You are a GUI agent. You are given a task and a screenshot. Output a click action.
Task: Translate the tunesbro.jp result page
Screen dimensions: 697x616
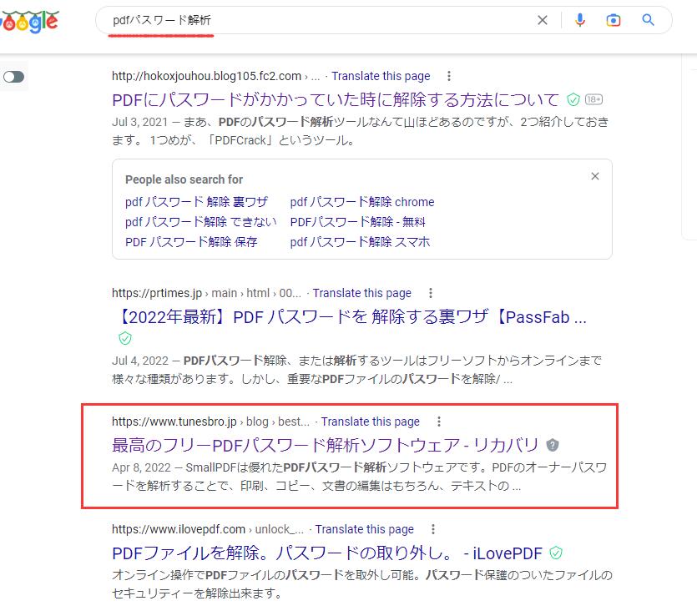[x=371, y=422]
